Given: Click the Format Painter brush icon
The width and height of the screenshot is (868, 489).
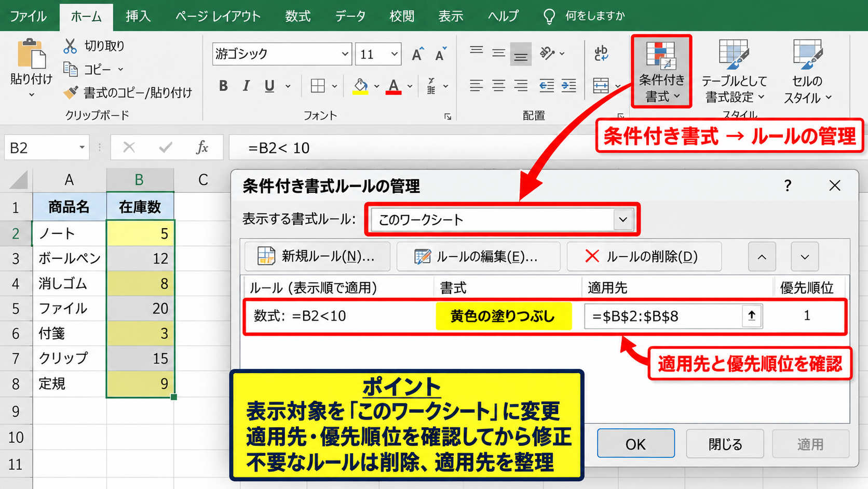Looking at the screenshot, I should coord(71,92).
